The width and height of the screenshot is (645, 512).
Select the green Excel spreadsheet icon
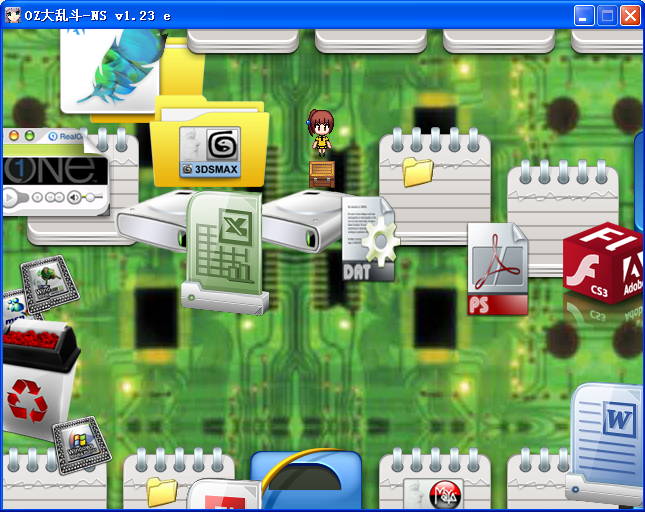point(225,252)
